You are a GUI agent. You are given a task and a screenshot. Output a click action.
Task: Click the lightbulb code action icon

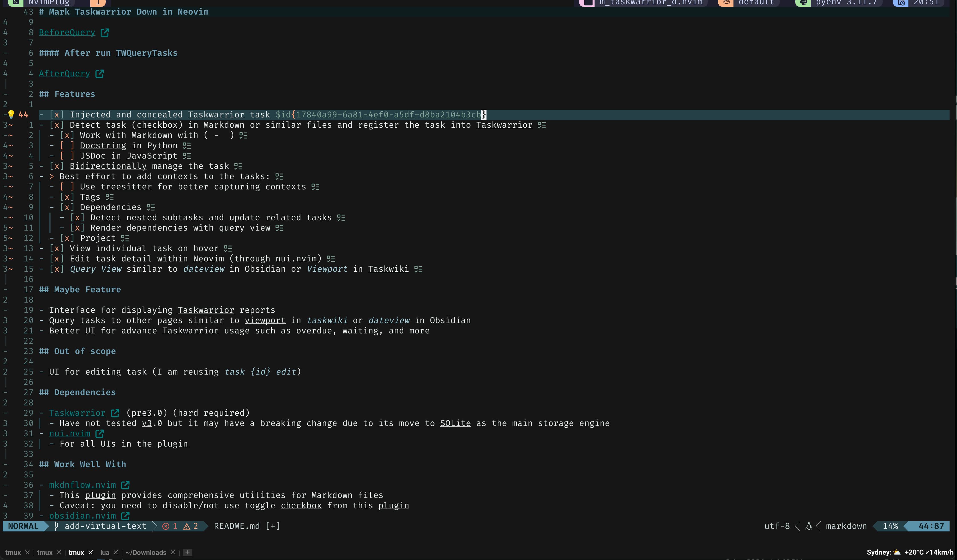pyautogui.click(x=11, y=114)
